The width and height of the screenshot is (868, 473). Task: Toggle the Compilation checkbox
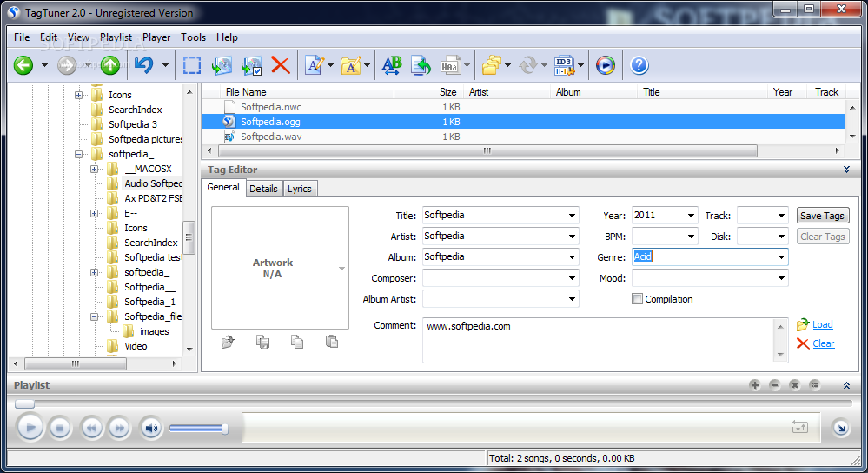pos(637,299)
